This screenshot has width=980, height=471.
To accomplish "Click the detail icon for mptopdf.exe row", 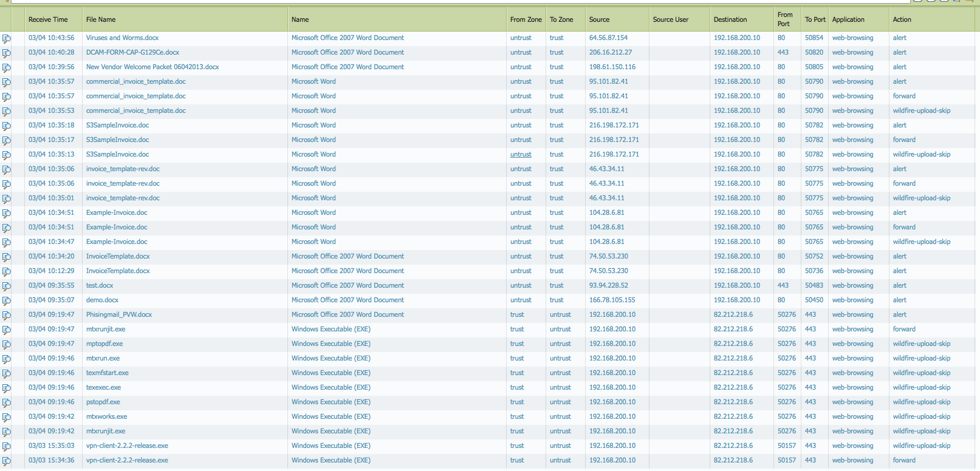I will coord(6,344).
